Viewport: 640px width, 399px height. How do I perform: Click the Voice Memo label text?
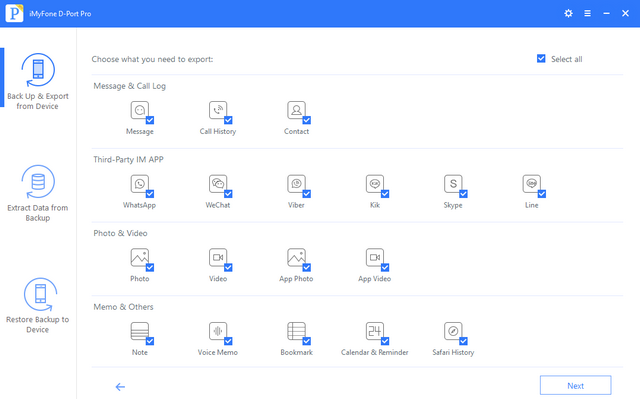(x=218, y=352)
